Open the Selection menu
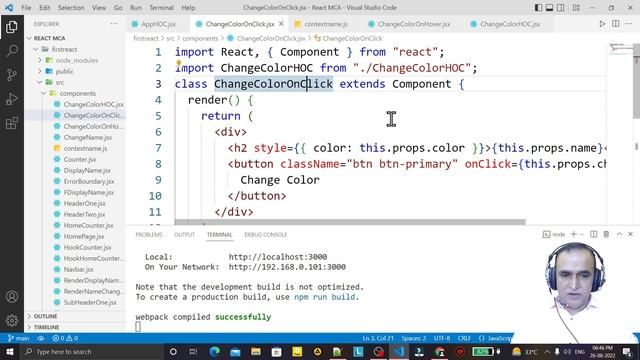 coord(71,8)
